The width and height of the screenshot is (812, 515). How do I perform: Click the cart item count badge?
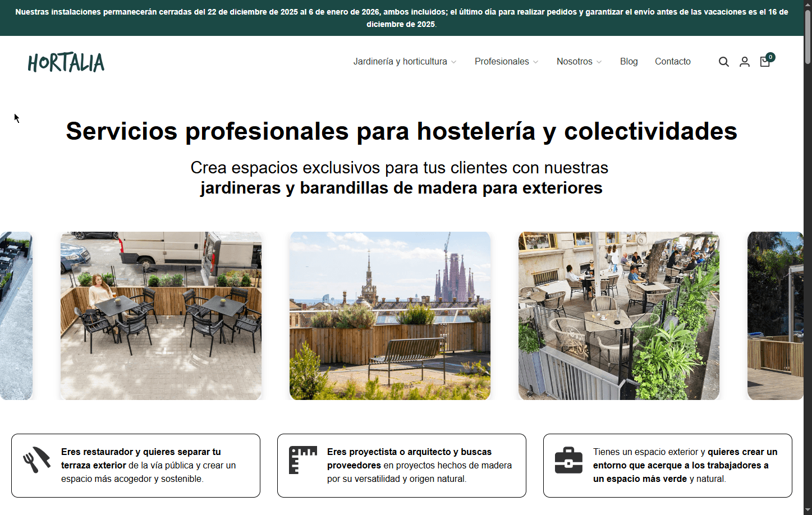click(x=770, y=57)
